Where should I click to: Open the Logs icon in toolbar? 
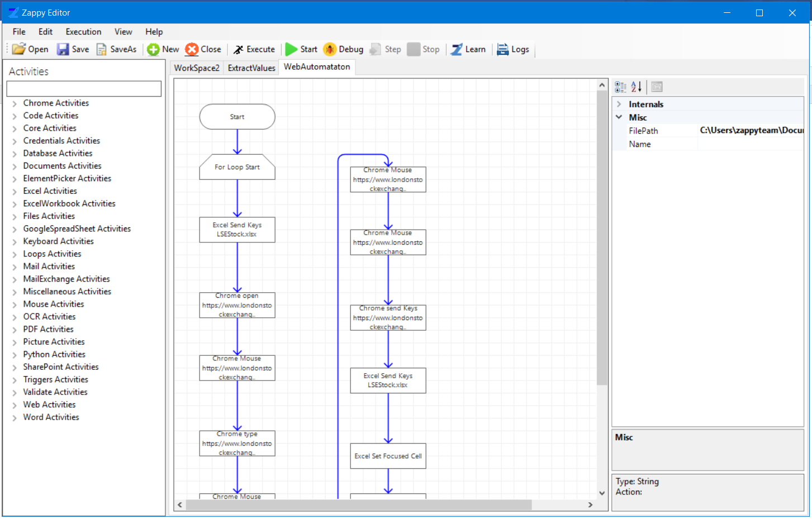[503, 49]
